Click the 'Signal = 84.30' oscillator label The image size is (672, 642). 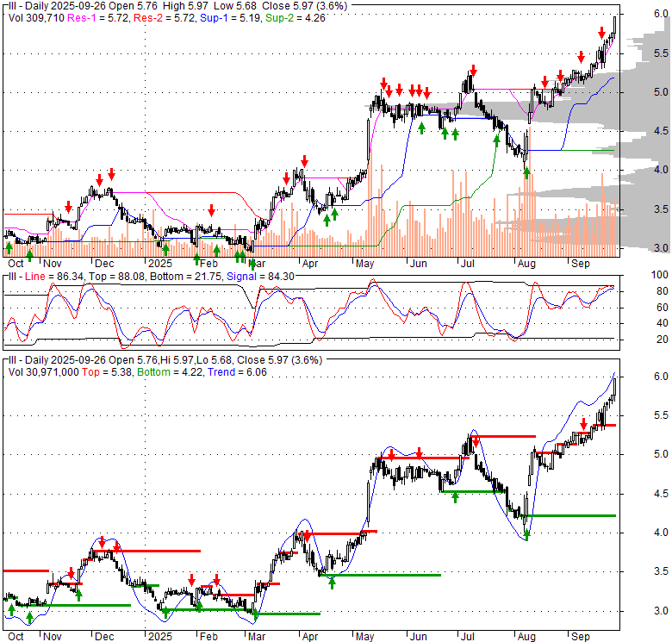point(260,277)
